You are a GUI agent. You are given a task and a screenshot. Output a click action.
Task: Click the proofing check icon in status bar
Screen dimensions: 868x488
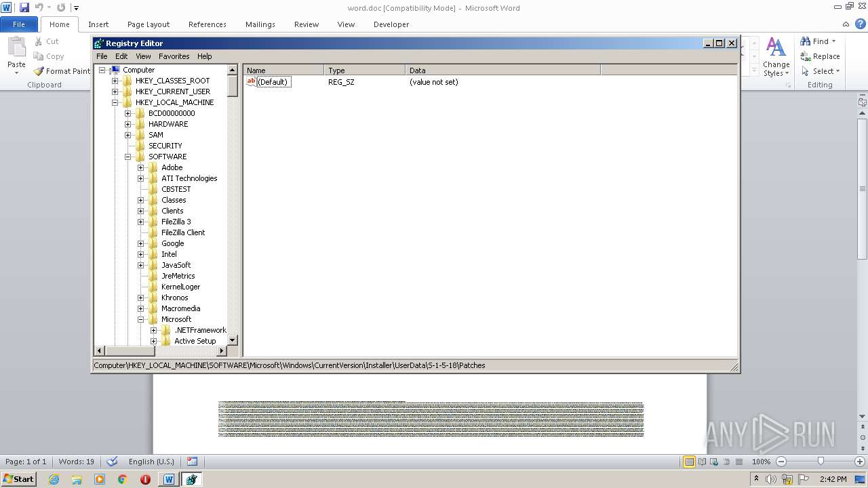[113, 462]
